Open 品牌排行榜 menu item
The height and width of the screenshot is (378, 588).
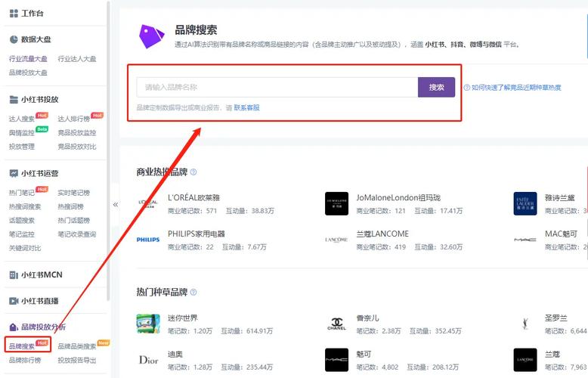(25, 361)
